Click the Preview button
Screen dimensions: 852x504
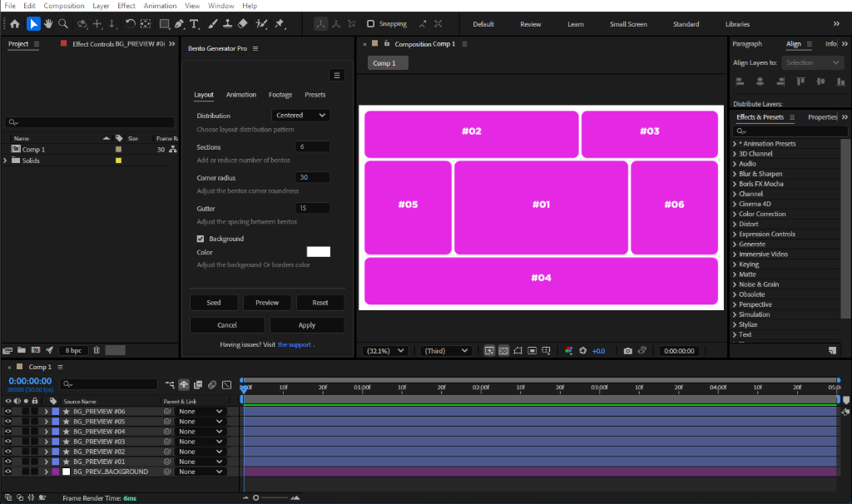tap(267, 303)
